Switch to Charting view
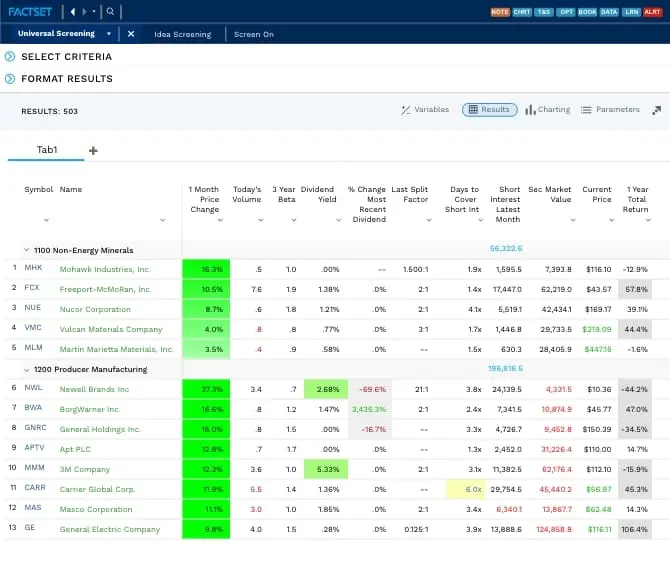This screenshot has width=670, height=566. point(547,110)
